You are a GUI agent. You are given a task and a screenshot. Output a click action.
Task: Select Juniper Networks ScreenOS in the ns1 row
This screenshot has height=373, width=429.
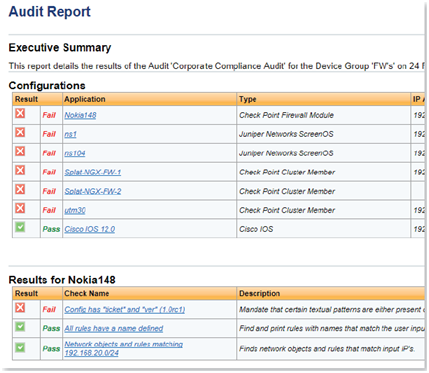(x=286, y=134)
